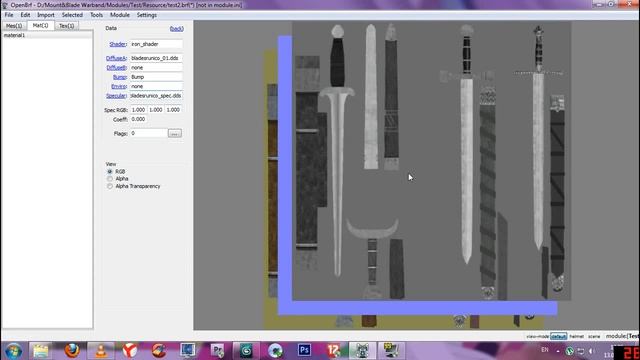Follow the DiffuseB link
The image size is (640, 360).
[116, 68]
